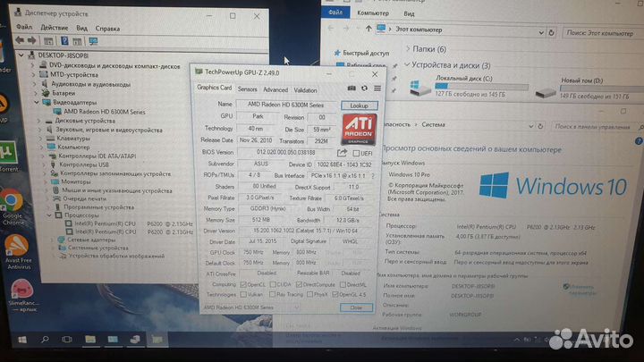Open Task View from the taskbar
Image resolution: width=644 pixels, height=362 pixels.
click(67, 340)
